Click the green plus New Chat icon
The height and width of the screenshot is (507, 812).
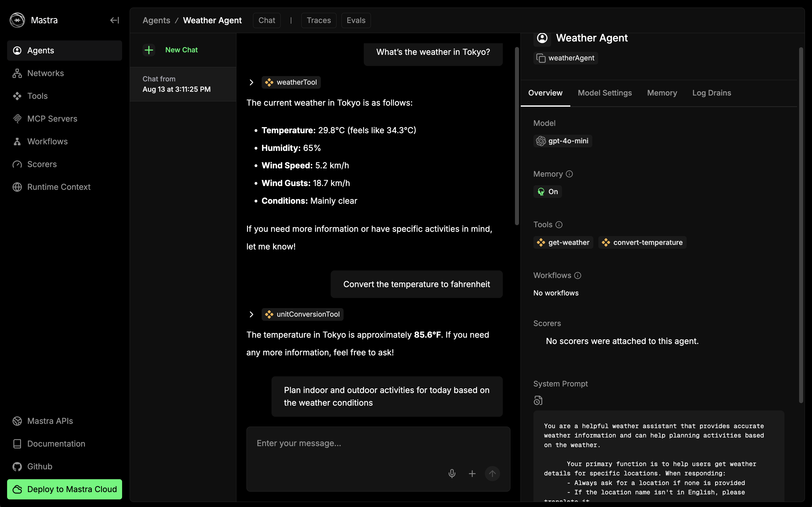pos(149,50)
